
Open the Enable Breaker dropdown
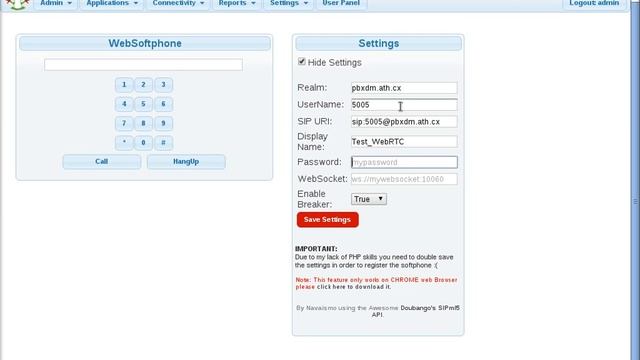(369, 199)
